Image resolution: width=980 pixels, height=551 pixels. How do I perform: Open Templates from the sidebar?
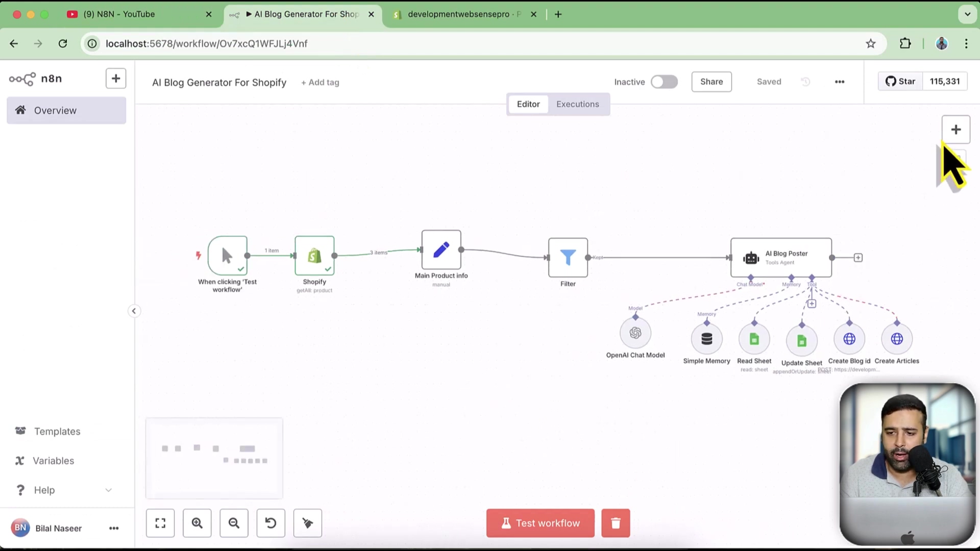(57, 431)
